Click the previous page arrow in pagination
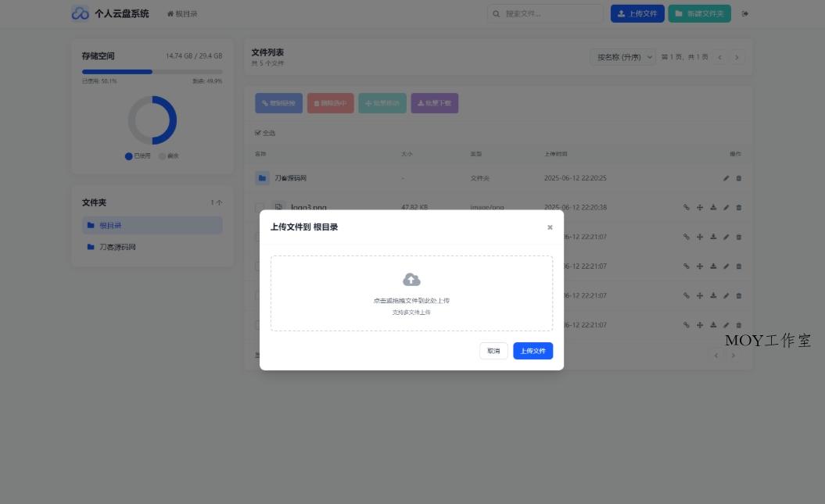 719,56
